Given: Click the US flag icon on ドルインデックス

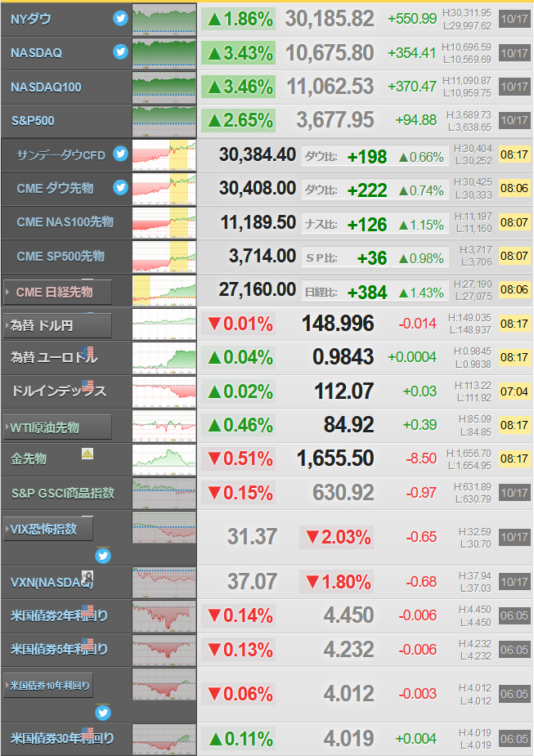Looking at the screenshot, I should (x=88, y=385).
